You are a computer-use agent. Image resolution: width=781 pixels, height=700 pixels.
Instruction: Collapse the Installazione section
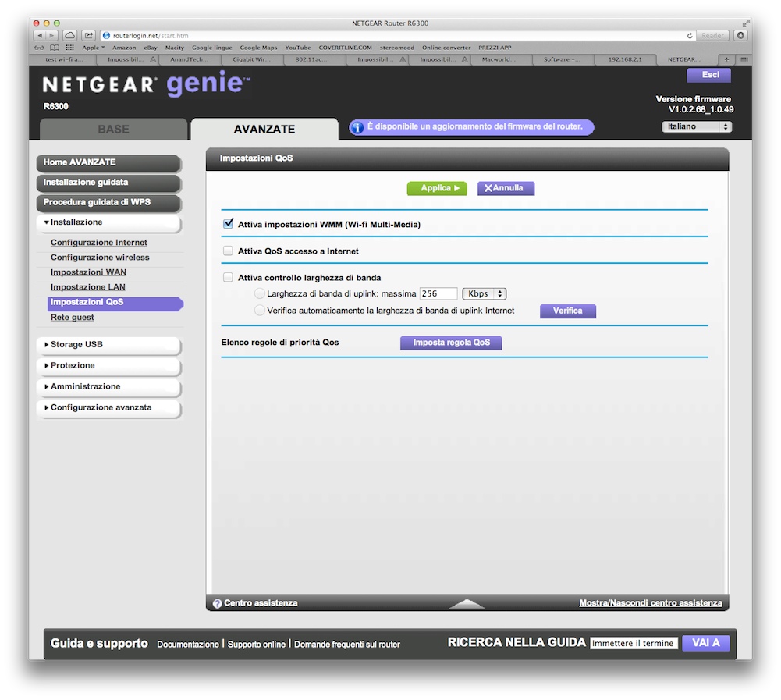108,222
